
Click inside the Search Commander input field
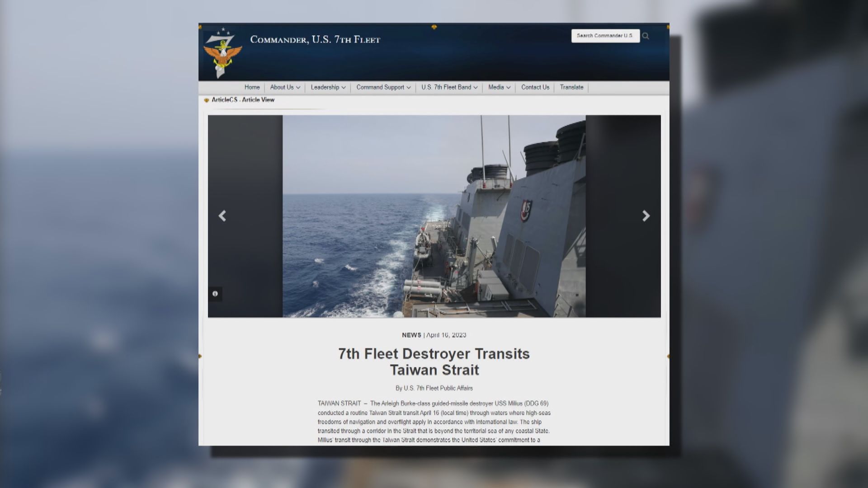604,36
